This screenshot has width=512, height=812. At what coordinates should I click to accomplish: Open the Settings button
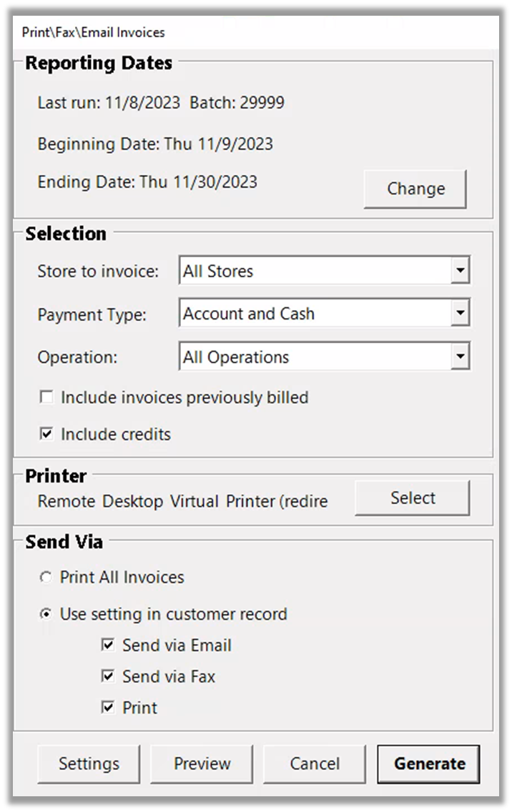click(x=89, y=763)
